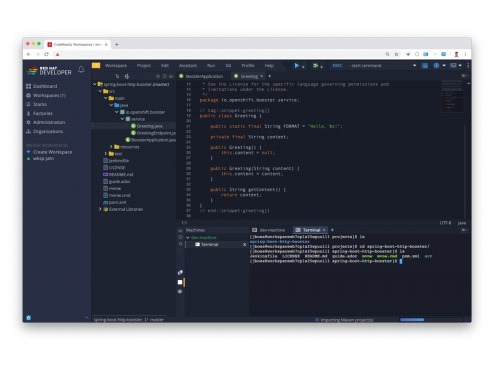Viewport: 492px width, 369px height.
Task: Click the notification bell icon
Action: 81,69
